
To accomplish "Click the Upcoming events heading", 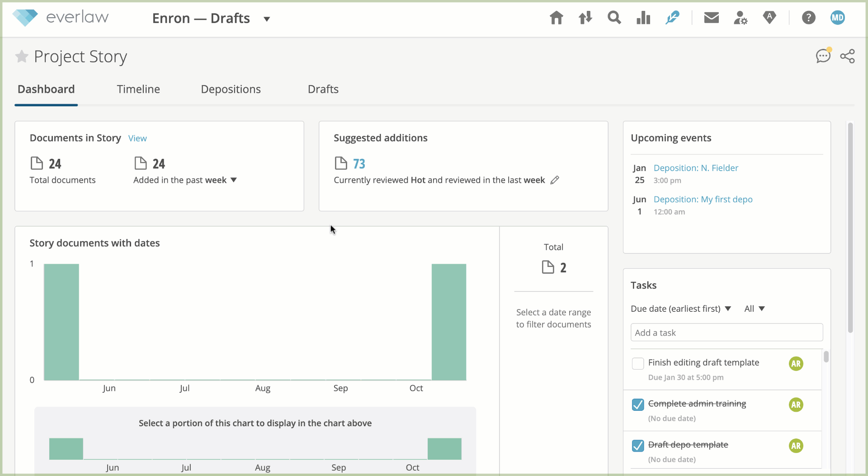I will (x=671, y=138).
